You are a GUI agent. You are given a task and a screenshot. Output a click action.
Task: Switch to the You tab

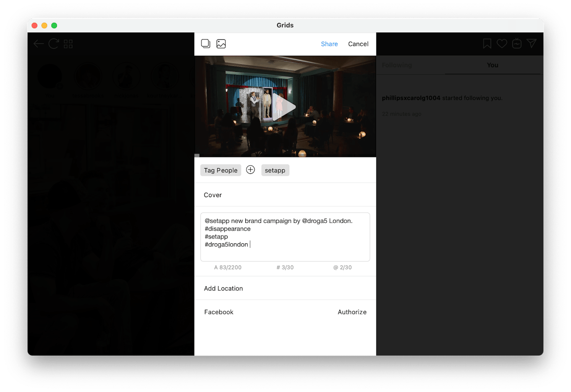(492, 65)
